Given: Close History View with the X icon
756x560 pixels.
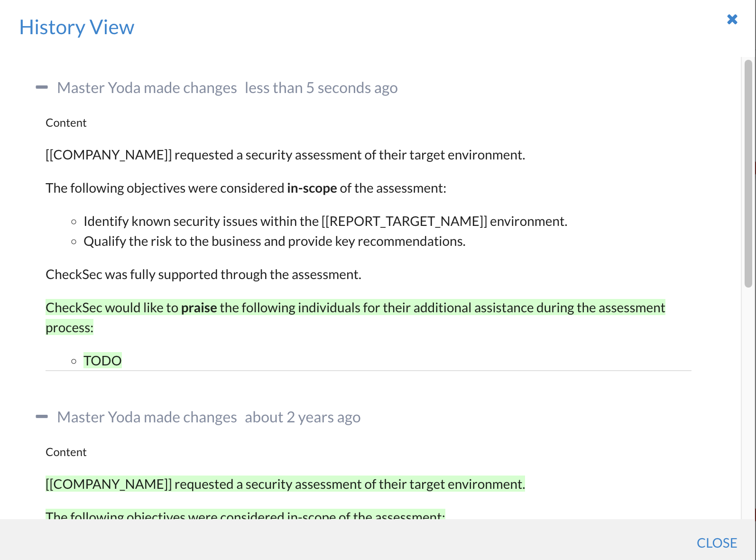Looking at the screenshot, I should [x=732, y=19].
